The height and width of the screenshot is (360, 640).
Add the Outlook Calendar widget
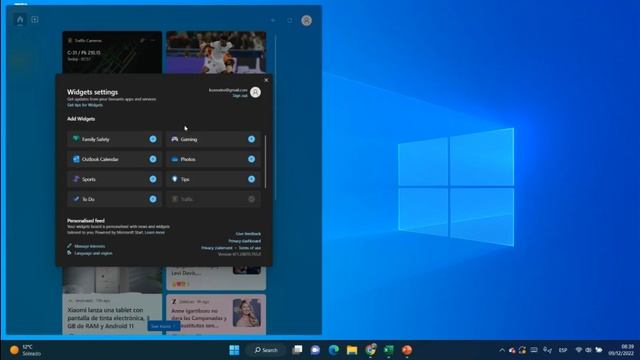(x=153, y=159)
